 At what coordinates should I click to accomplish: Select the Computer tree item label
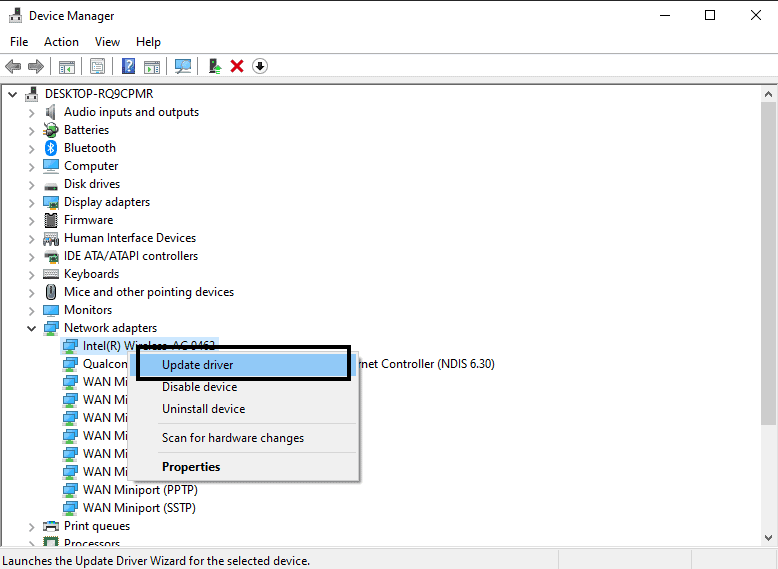(91, 166)
